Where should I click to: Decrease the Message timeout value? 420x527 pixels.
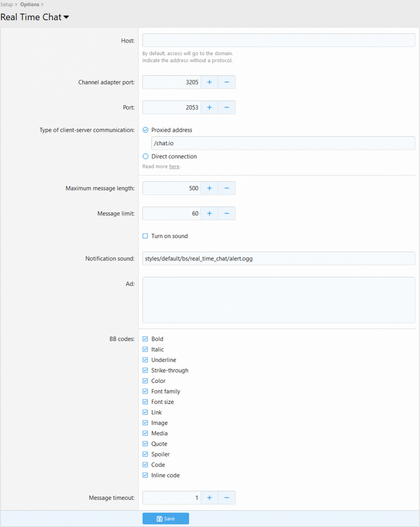(227, 498)
